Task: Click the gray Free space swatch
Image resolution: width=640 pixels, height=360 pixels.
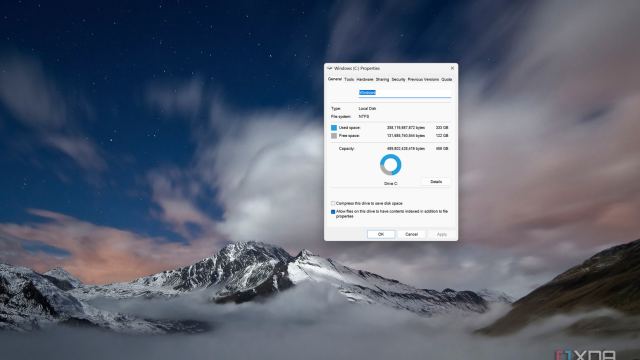Action: click(x=334, y=136)
